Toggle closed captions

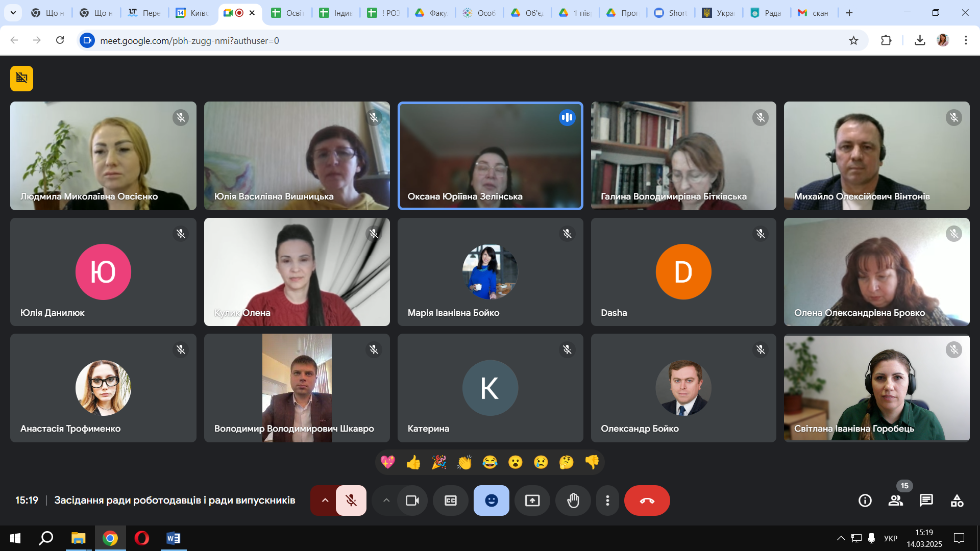pyautogui.click(x=450, y=500)
